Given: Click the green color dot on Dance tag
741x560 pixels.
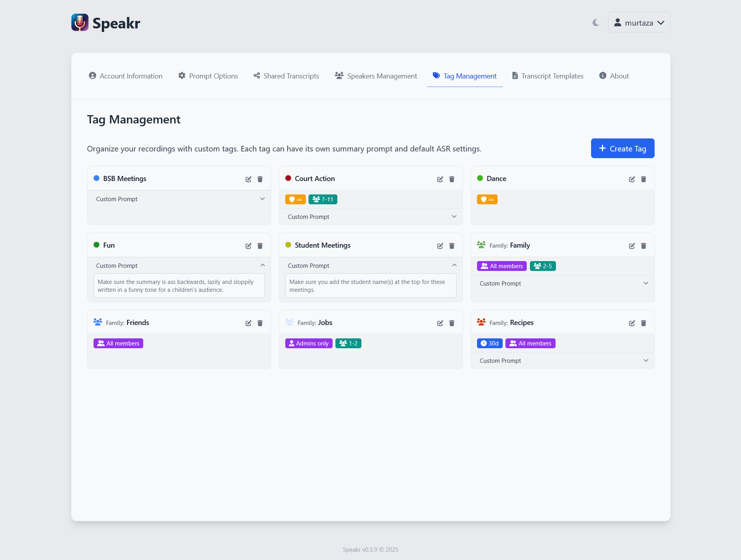Looking at the screenshot, I should pyautogui.click(x=480, y=178).
